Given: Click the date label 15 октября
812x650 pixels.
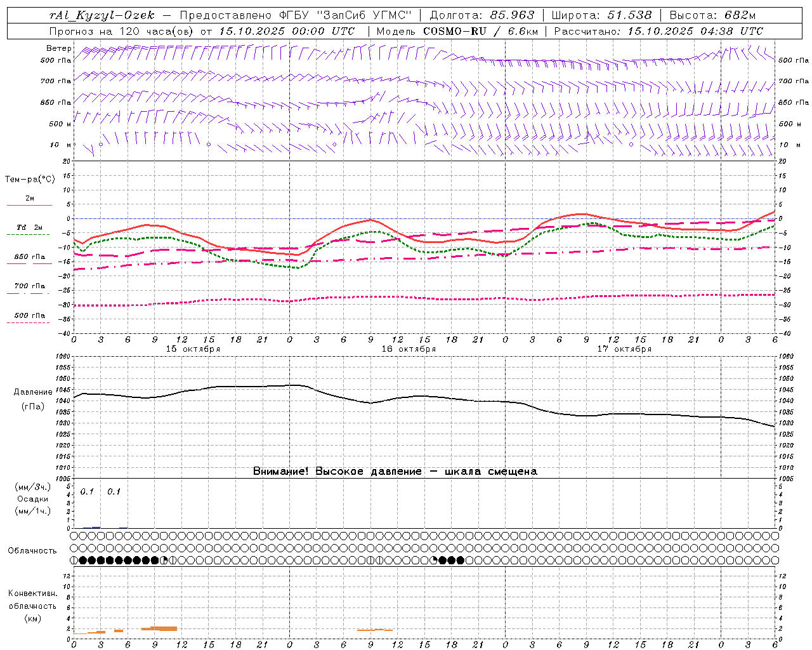Looking at the screenshot, I should click(x=193, y=349).
